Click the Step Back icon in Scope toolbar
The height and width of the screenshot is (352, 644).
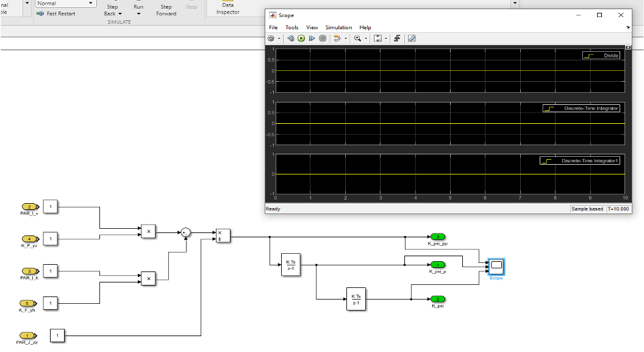(291, 38)
